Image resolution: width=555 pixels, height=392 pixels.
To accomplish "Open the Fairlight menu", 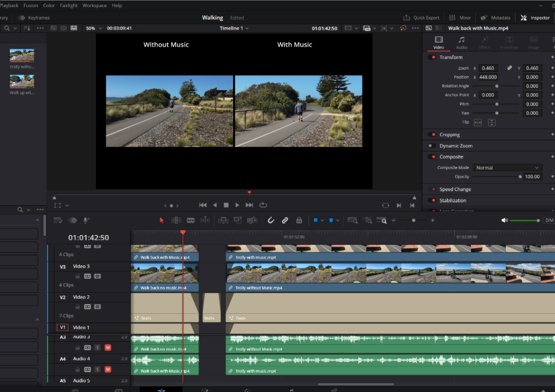I will 69,5.
